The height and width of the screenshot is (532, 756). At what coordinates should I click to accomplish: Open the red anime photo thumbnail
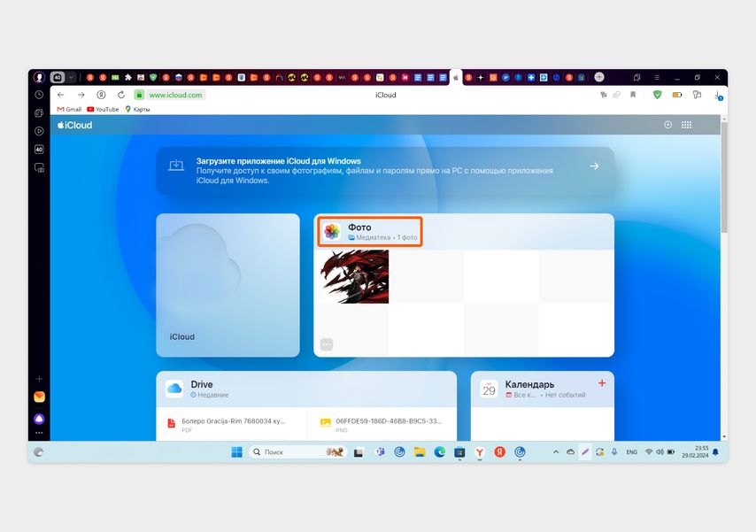(355, 276)
